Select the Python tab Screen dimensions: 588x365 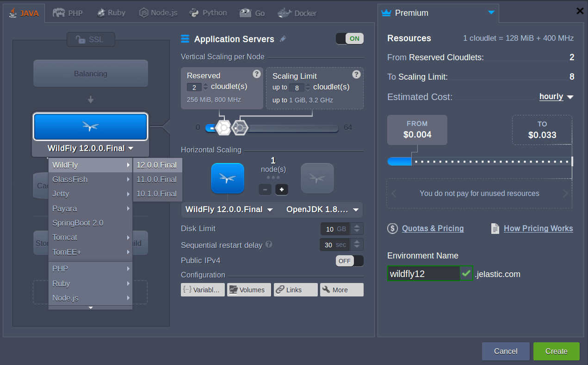click(209, 13)
